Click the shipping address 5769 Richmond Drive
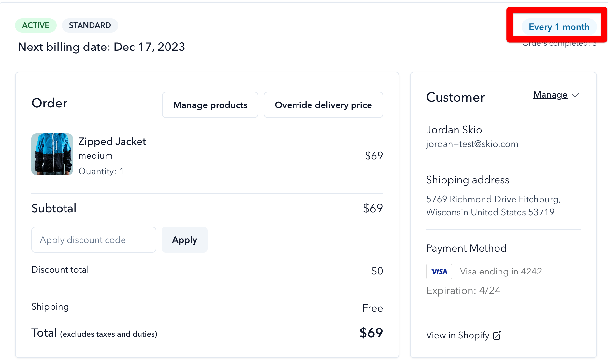 (x=494, y=206)
